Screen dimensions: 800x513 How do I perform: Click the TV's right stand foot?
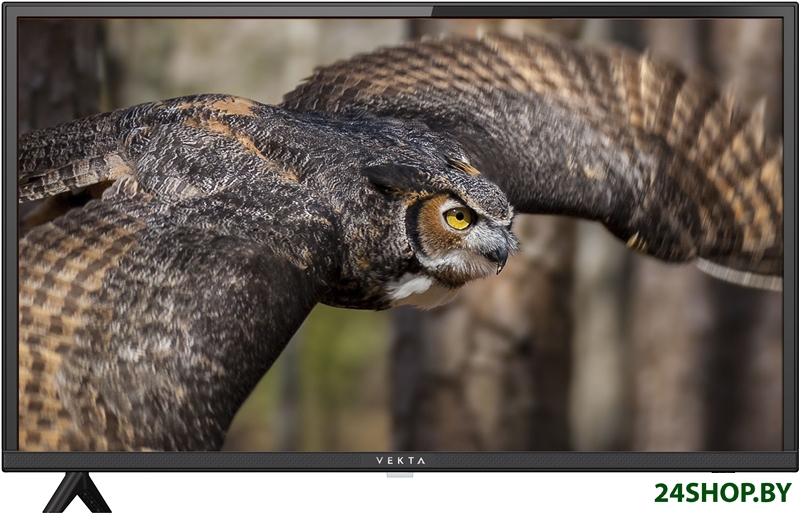(722, 472)
